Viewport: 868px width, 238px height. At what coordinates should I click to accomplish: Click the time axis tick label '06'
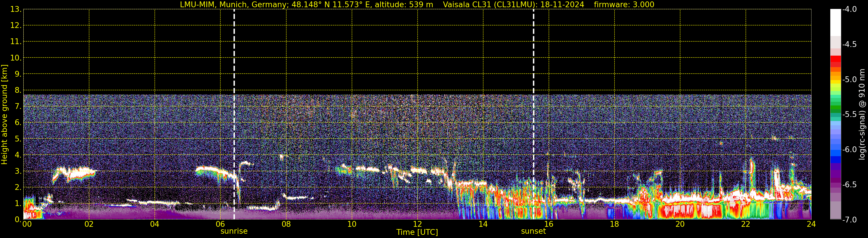tap(220, 224)
